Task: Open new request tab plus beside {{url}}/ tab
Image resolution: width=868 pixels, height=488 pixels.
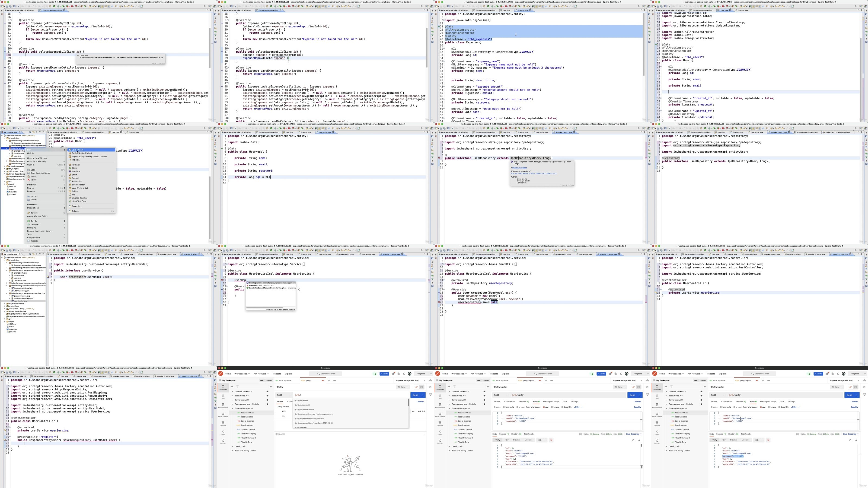Action: [x=329, y=380]
